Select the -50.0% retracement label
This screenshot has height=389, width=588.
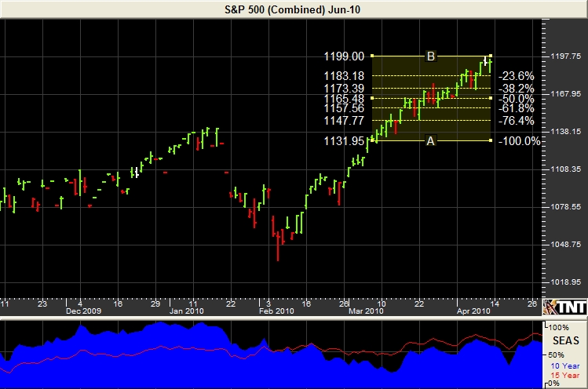pos(517,99)
